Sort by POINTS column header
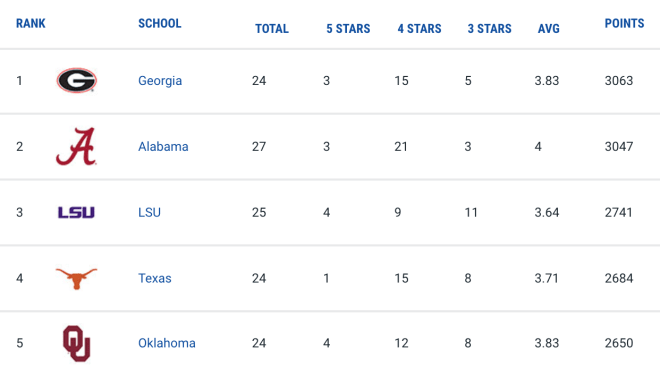 pyautogui.click(x=625, y=23)
